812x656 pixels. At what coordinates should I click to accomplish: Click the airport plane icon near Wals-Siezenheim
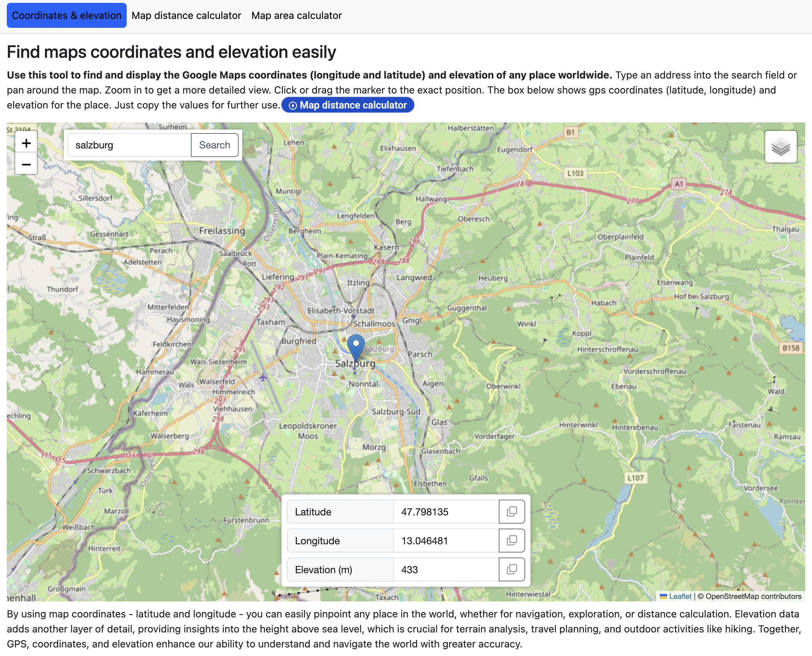(263, 377)
